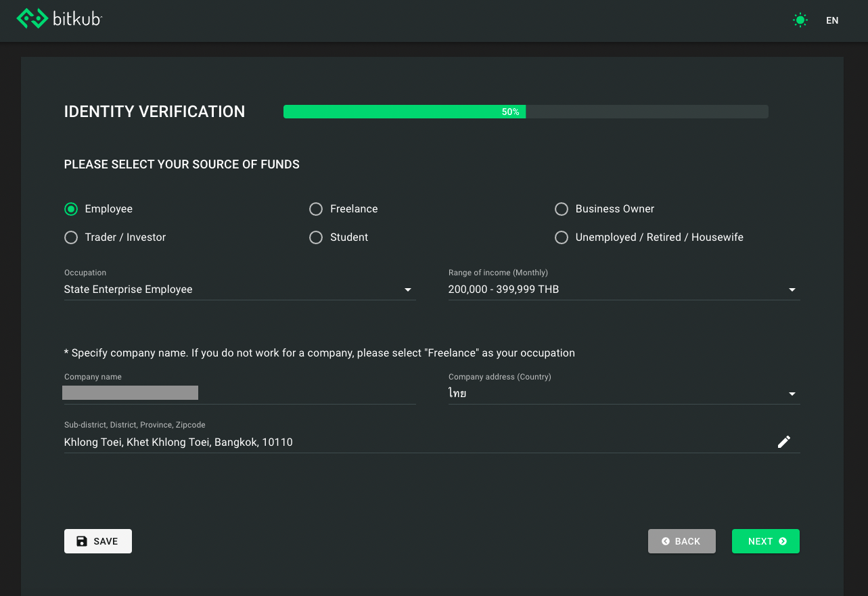The image size is (868, 596).
Task: Switch language using the EN selector
Action: tap(832, 20)
